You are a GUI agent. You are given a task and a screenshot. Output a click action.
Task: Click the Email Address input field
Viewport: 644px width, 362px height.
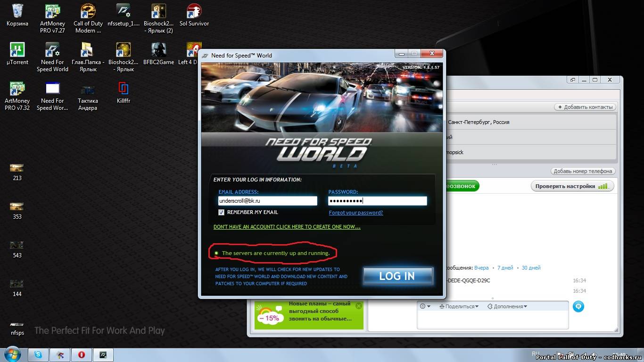(x=267, y=201)
